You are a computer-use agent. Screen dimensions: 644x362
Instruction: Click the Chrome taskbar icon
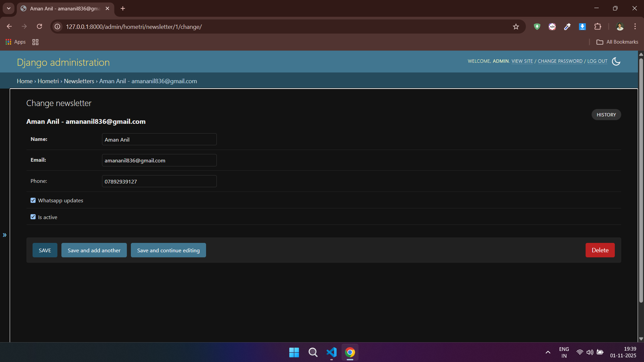(350, 352)
